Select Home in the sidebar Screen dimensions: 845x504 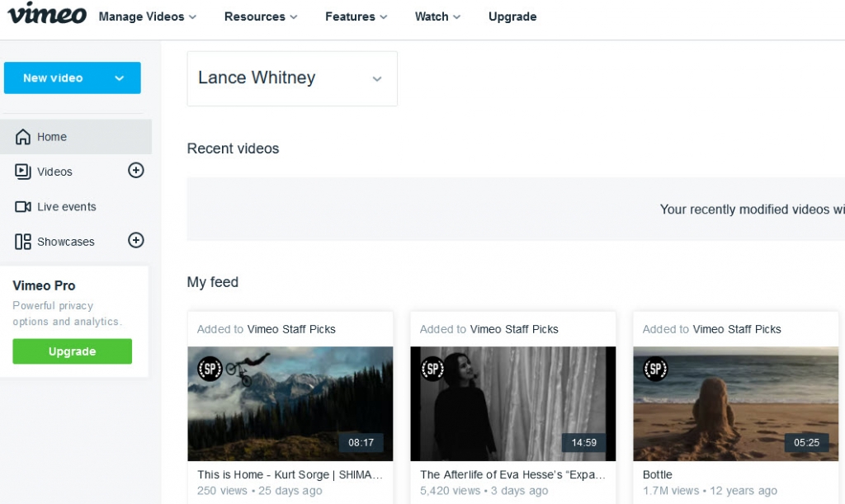(51, 136)
